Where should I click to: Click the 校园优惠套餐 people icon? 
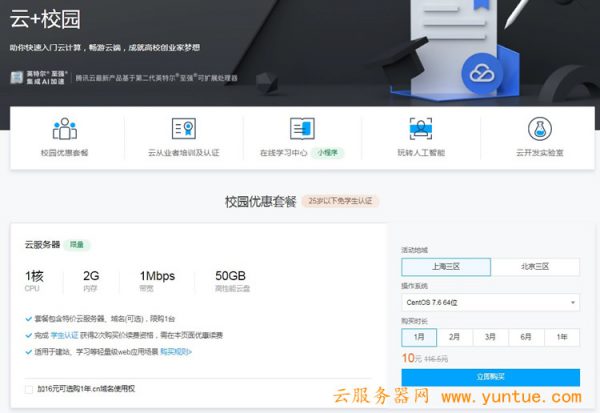pyautogui.click(x=65, y=129)
